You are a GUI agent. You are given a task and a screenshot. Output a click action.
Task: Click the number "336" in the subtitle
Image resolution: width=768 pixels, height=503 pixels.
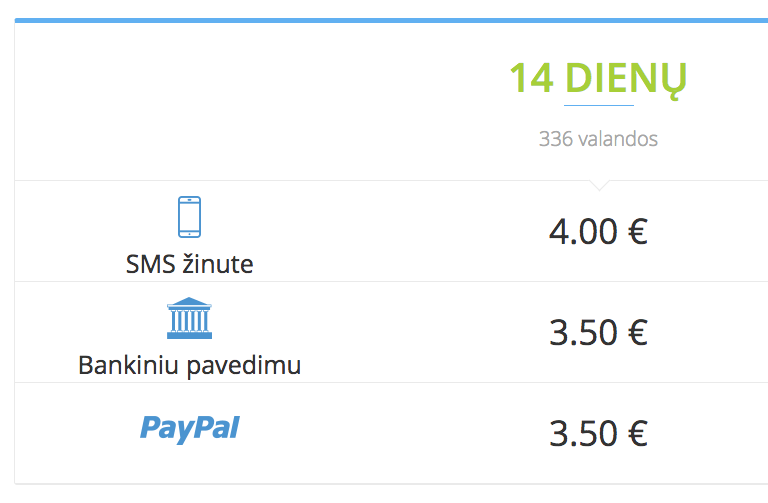[x=555, y=139]
